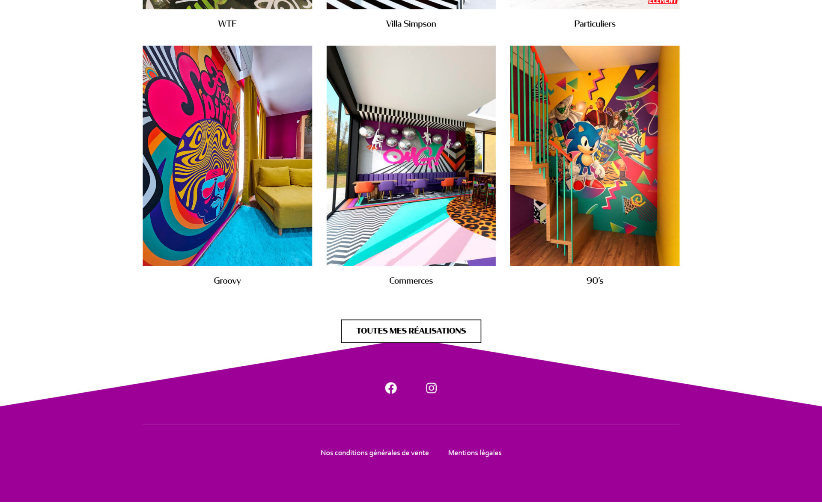Open the Particuliers gallery title
The image size is (822, 504).
point(595,24)
